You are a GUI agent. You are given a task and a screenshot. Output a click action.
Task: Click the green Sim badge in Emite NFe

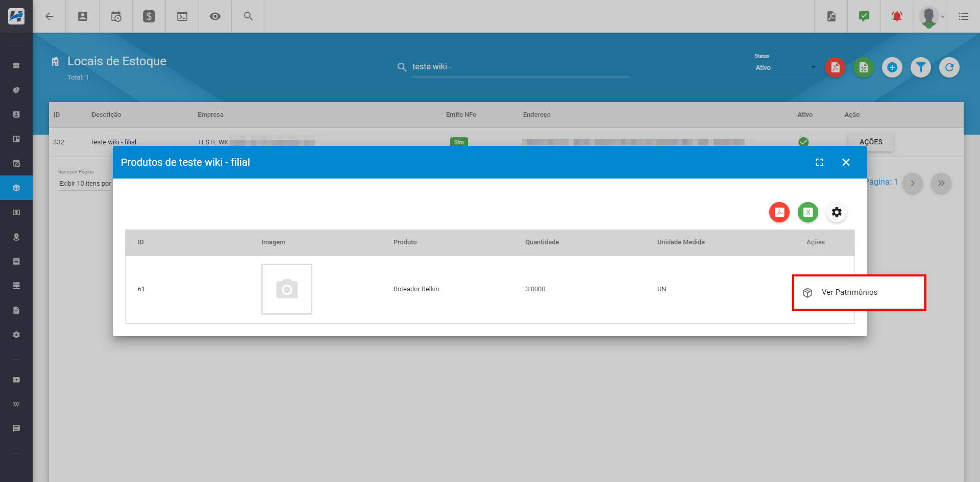coord(459,142)
